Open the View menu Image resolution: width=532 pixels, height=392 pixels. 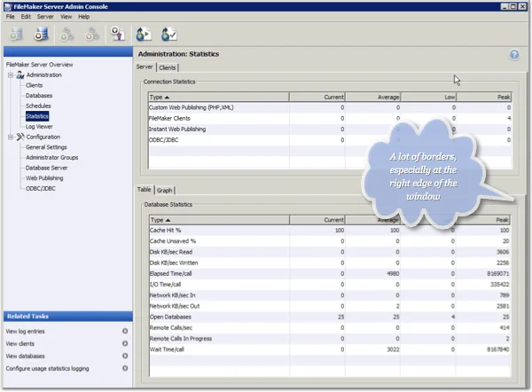click(66, 17)
